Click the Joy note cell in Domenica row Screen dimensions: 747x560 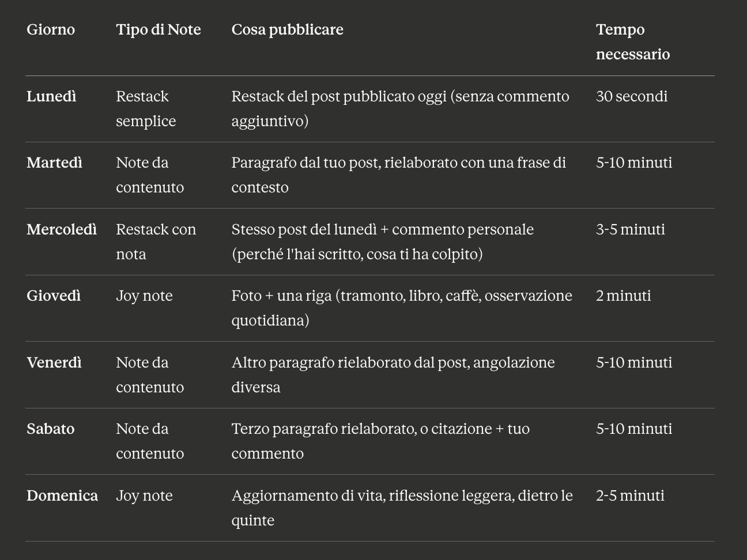pos(144,495)
